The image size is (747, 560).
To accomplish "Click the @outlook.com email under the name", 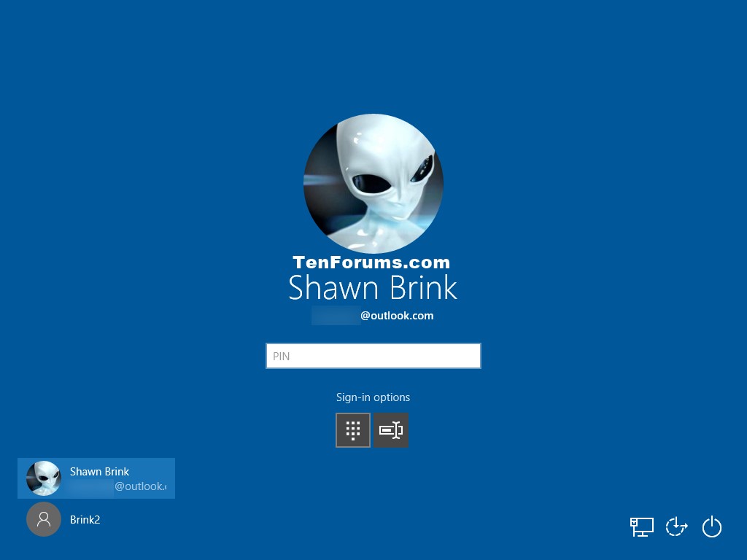I will coord(397,316).
